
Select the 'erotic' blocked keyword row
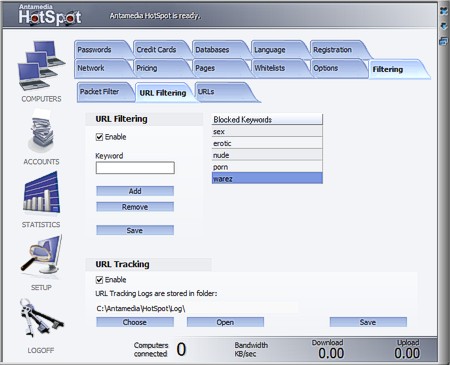267,143
